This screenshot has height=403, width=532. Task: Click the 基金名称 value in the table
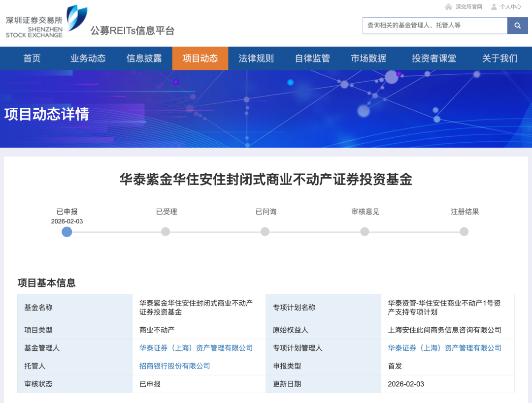click(196, 308)
